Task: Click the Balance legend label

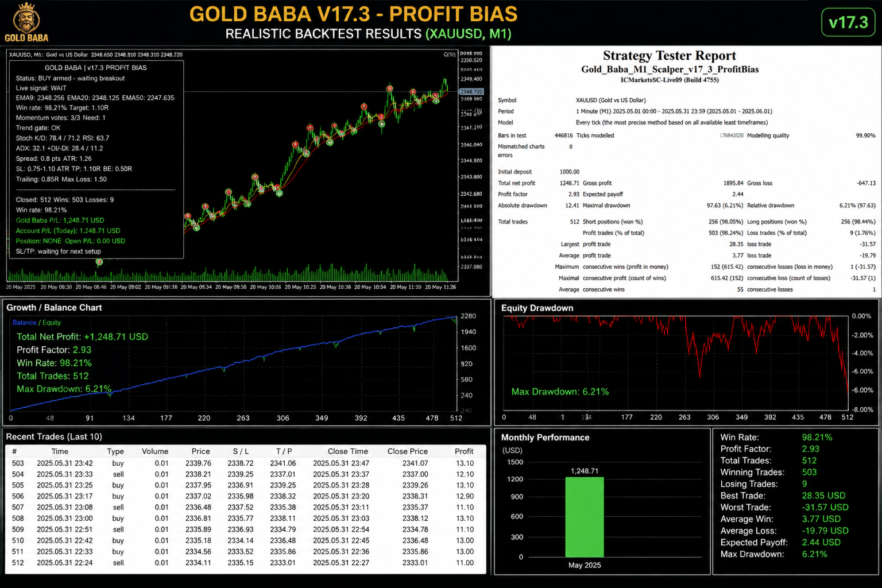Action: [x=25, y=323]
